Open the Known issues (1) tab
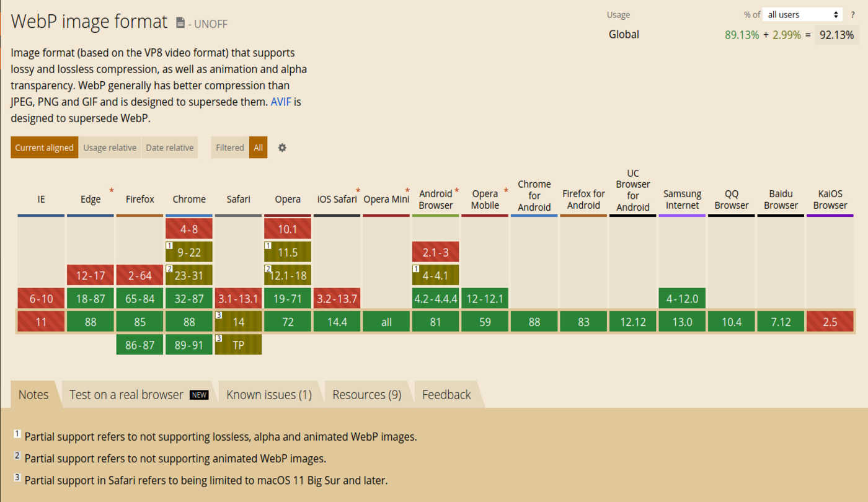 click(269, 395)
